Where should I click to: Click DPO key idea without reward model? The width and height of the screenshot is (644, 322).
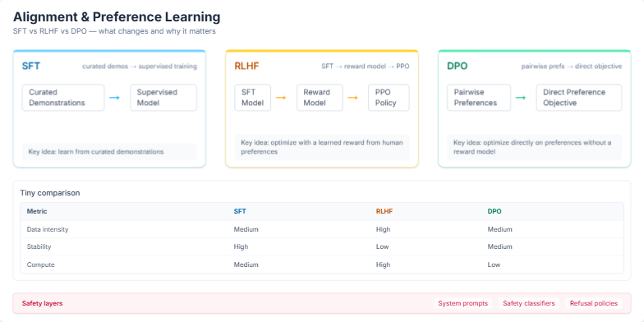(535, 147)
